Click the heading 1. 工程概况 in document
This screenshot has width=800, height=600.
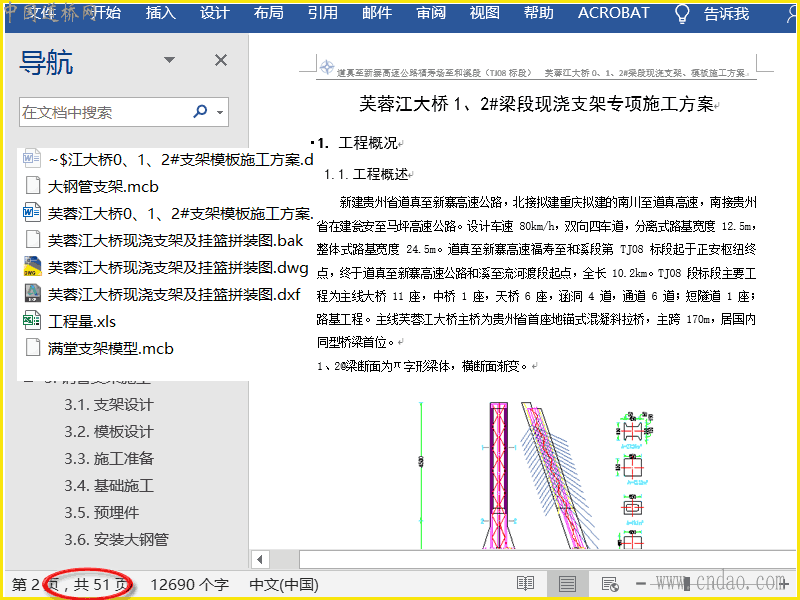(357, 143)
